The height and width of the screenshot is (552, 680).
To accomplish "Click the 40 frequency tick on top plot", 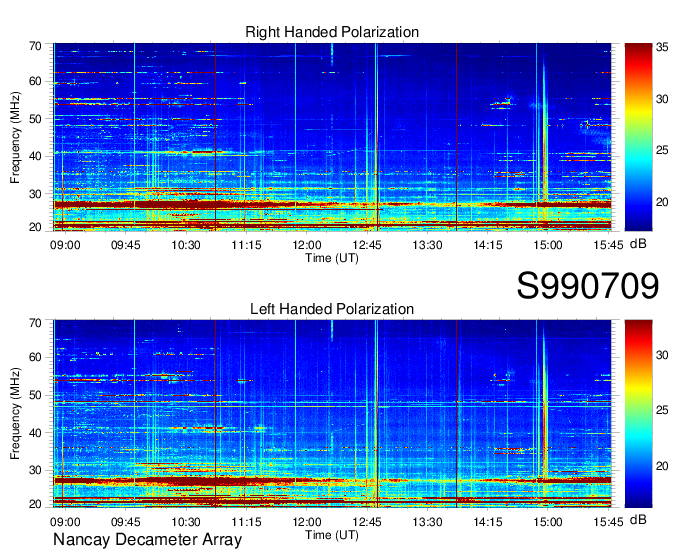I will [35, 156].
